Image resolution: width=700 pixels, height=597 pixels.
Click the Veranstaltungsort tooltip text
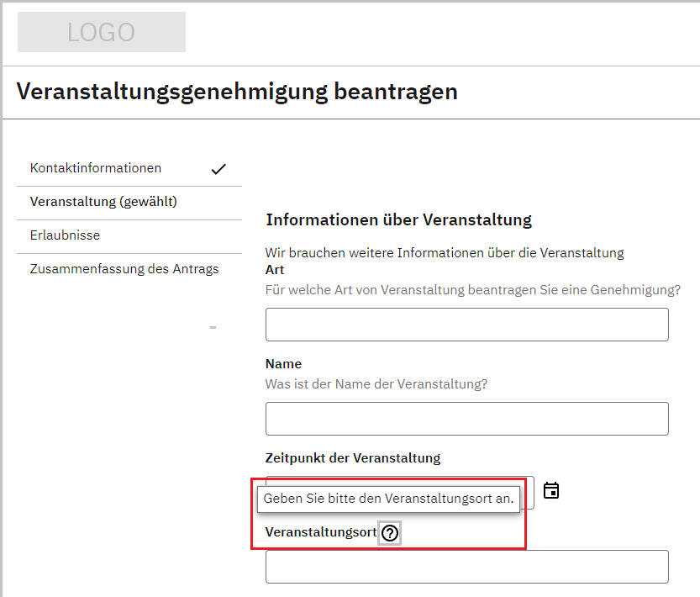[387, 498]
